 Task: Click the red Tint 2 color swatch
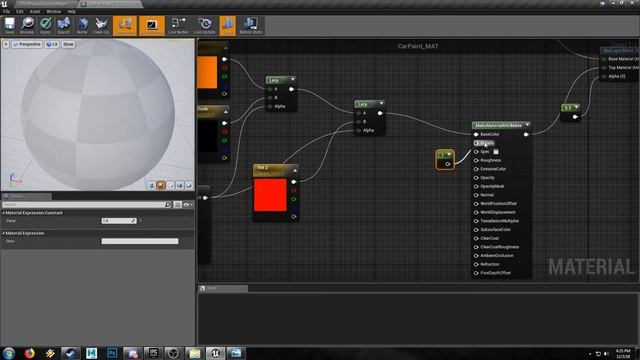(x=270, y=195)
